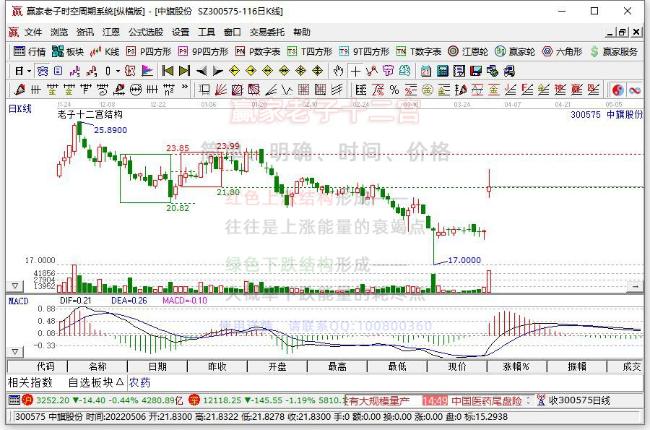Click the 中国医药尾盘险 news ticker
Screen dimensions: 650x430
point(486,401)
